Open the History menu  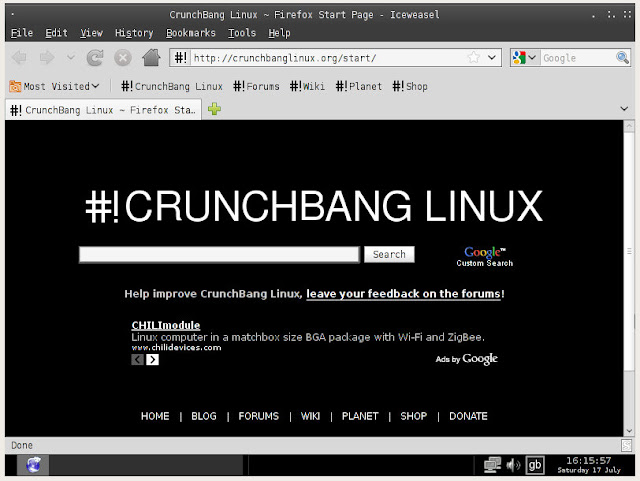pyautogui.click(x=134, y=33)
